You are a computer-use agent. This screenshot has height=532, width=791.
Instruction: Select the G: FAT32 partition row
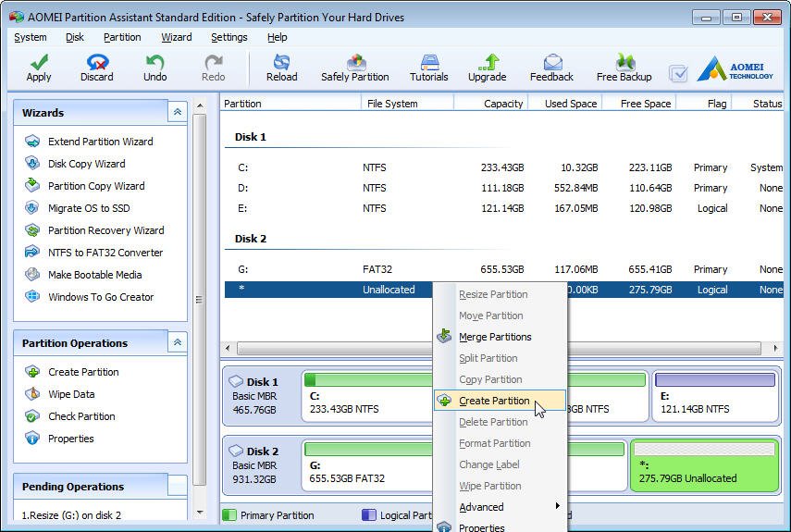(x=504, y=269)
